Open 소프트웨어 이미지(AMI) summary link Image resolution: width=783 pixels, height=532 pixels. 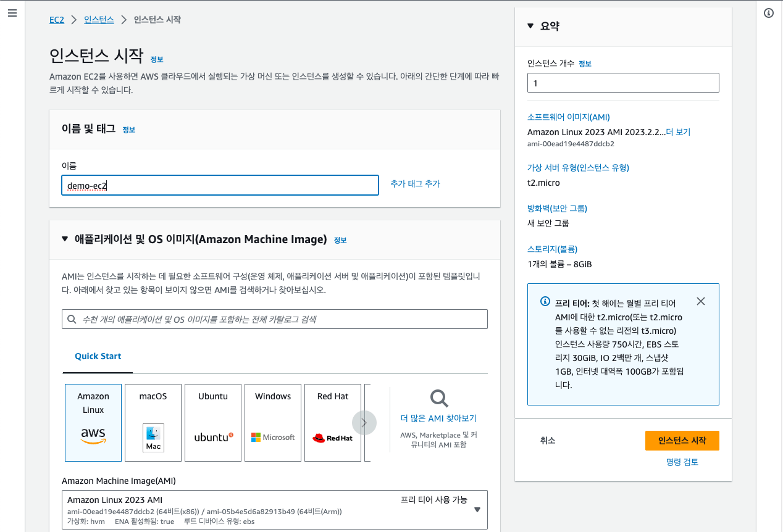(569, 117)
